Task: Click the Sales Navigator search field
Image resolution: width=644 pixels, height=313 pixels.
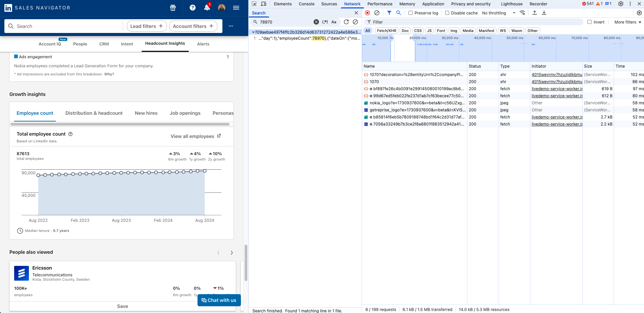Action: tap(64, 26)
